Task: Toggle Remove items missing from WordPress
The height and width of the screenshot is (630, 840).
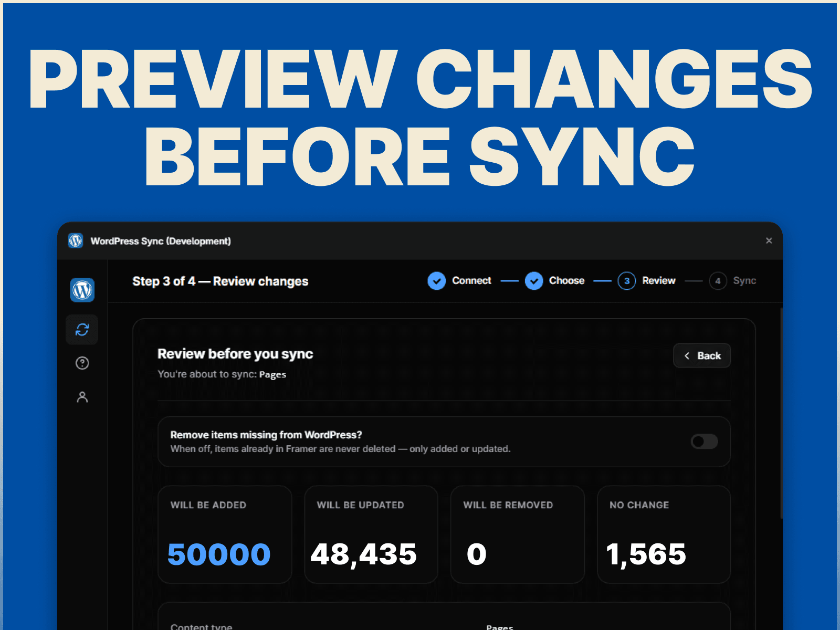Action: pos(704,442)
